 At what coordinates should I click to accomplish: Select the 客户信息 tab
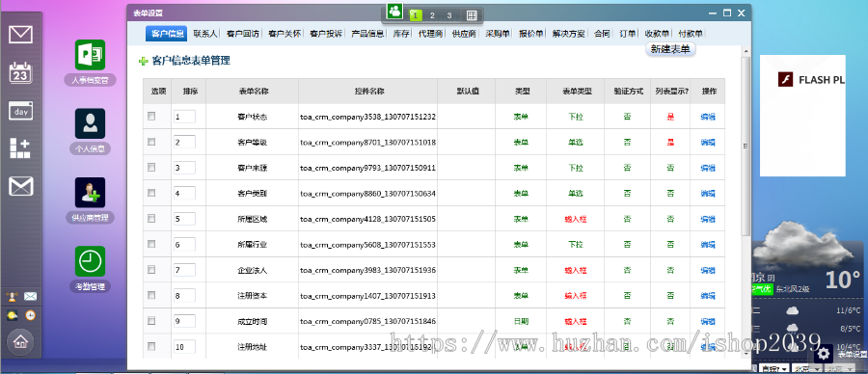167,34
